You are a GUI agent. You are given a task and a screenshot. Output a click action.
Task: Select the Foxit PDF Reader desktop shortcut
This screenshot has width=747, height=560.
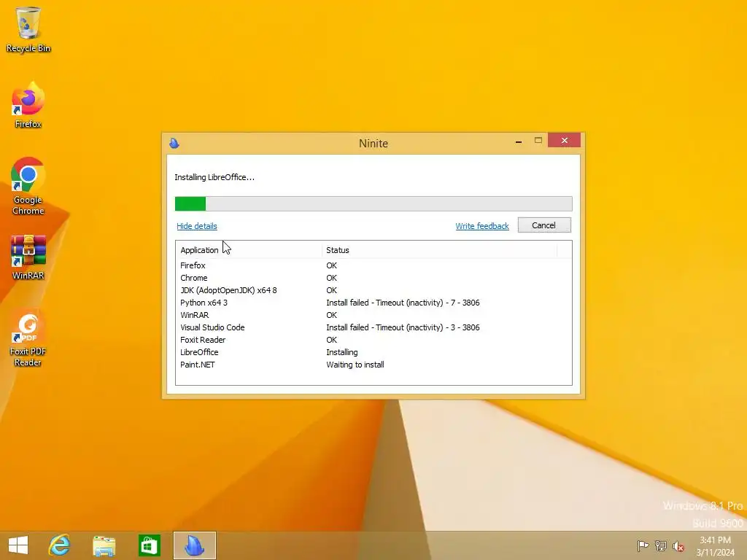click(x=28, y=338)
